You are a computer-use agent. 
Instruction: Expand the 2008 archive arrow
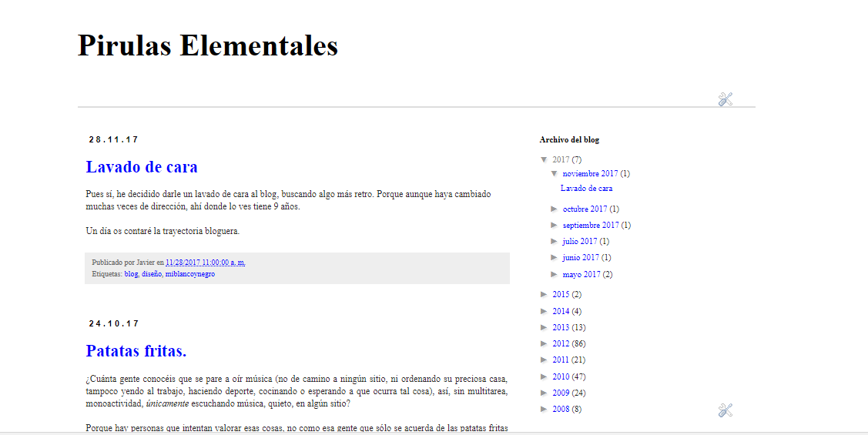pos(545,410)
